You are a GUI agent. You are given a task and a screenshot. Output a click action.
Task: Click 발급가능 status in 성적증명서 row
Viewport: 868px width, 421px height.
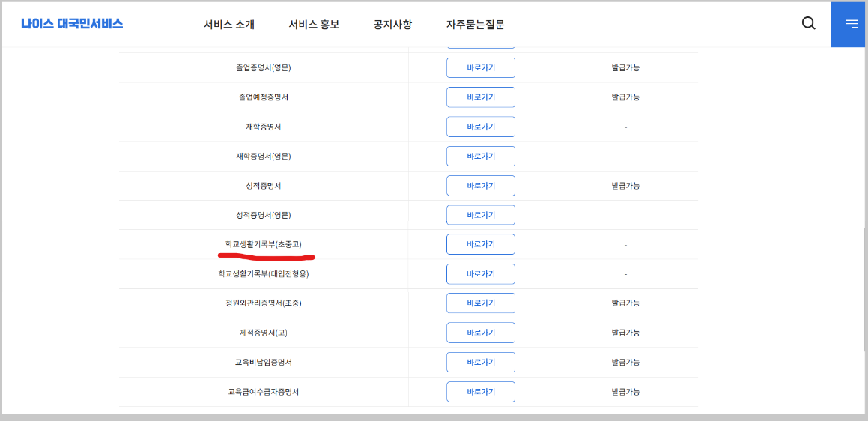point(625,186)
